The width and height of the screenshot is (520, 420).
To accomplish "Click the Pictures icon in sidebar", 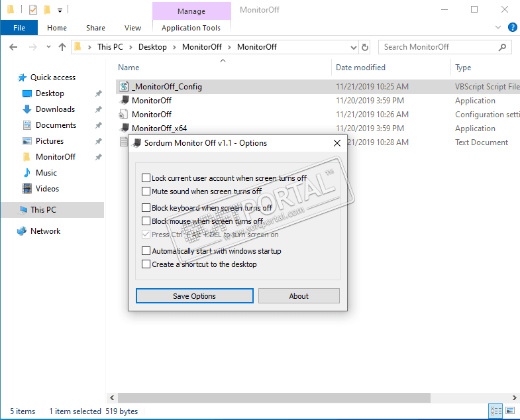I will [27, 141].
